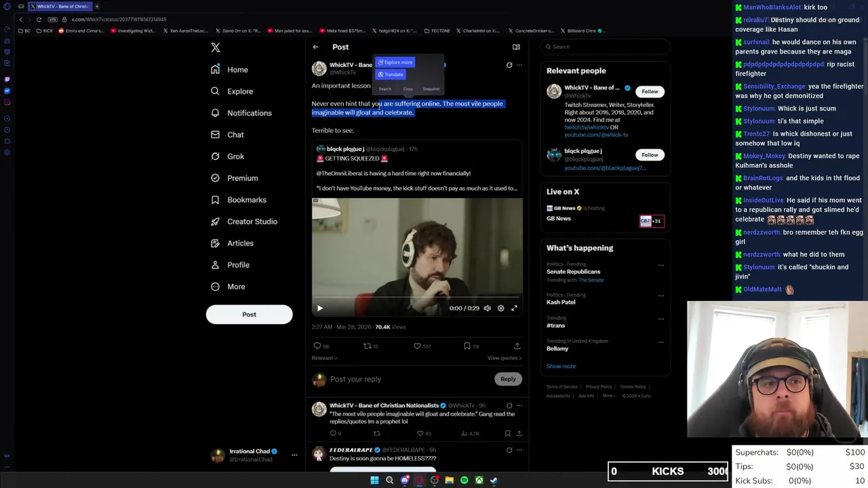Open twitch.tv/whicktv link
The height and width of the screenshot is (488, 868).
pos(587,127)
